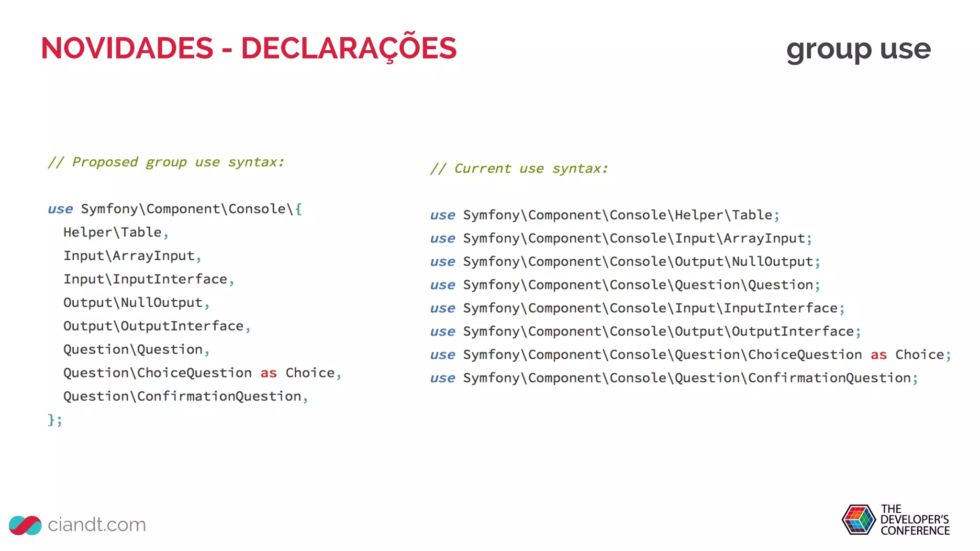
Task: Click the Console\Output\NullOutput use statement
Action: [624, 262]
